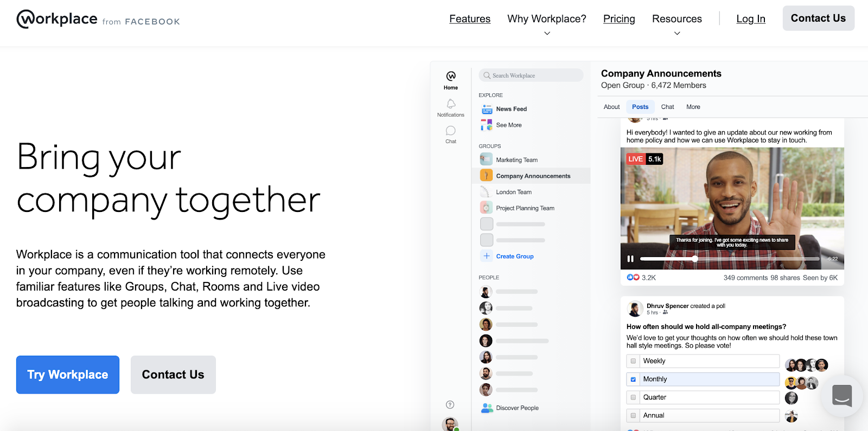
Task: Pause the live video
Action: click(630, 259)
